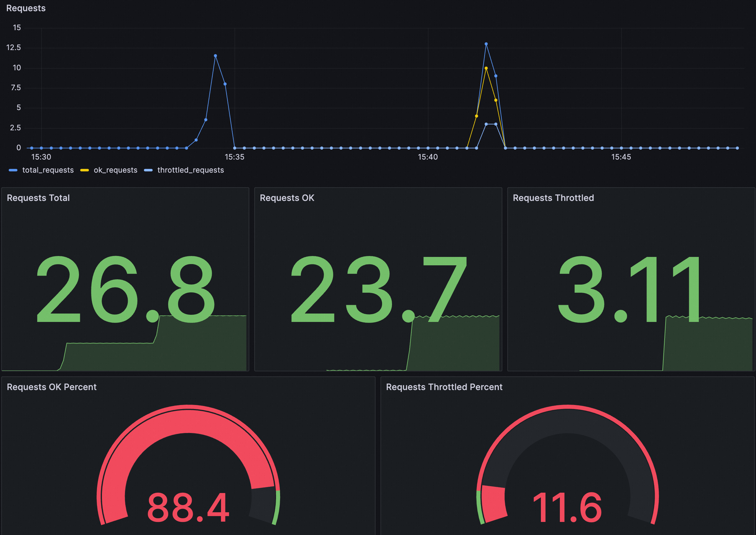
Task: Click the total_requests legend color swatch
Action: pyautogui.click(x=13, y=170)
